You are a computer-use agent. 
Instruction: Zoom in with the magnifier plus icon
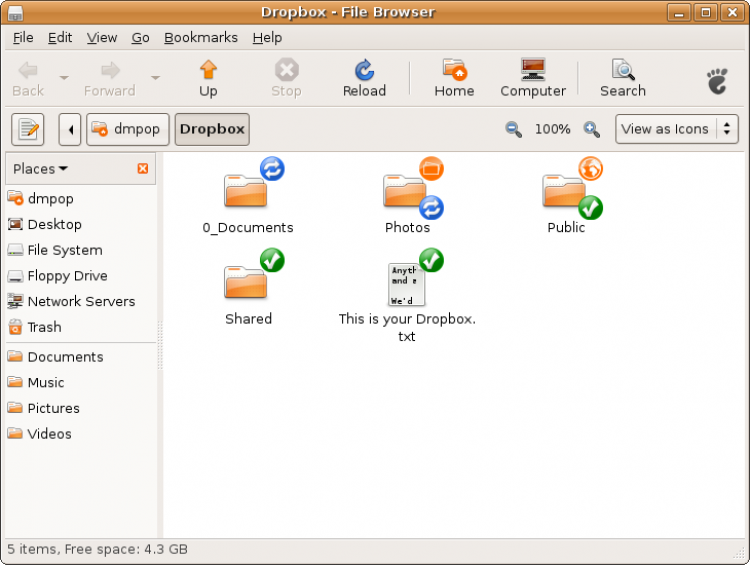(592, 129)
